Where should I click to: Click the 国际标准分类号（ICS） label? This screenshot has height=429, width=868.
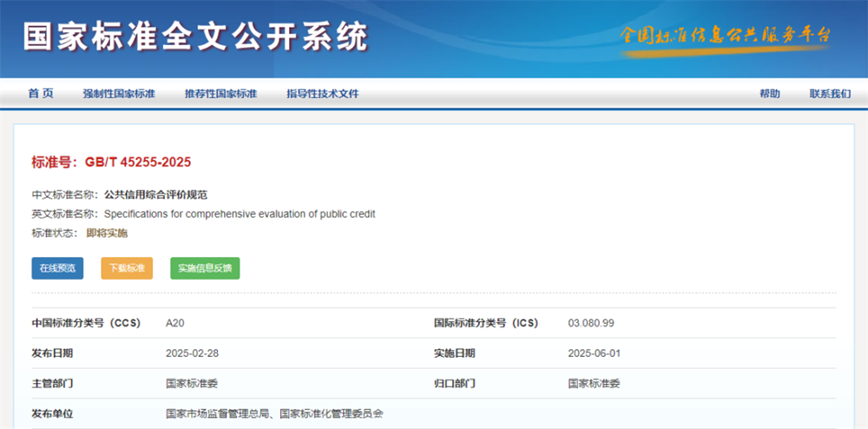[486, 323]
